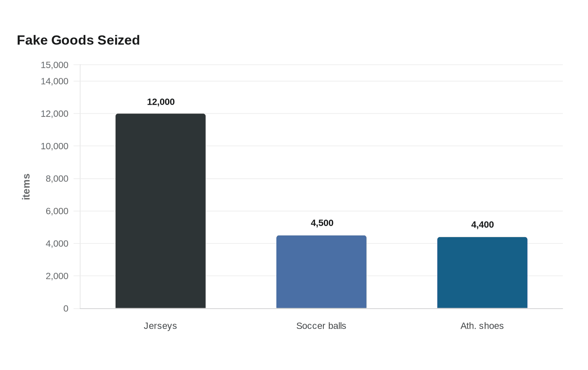Click the Soccer balls category label
Viewport: 588px width, 370px height.
click(321, 326)
